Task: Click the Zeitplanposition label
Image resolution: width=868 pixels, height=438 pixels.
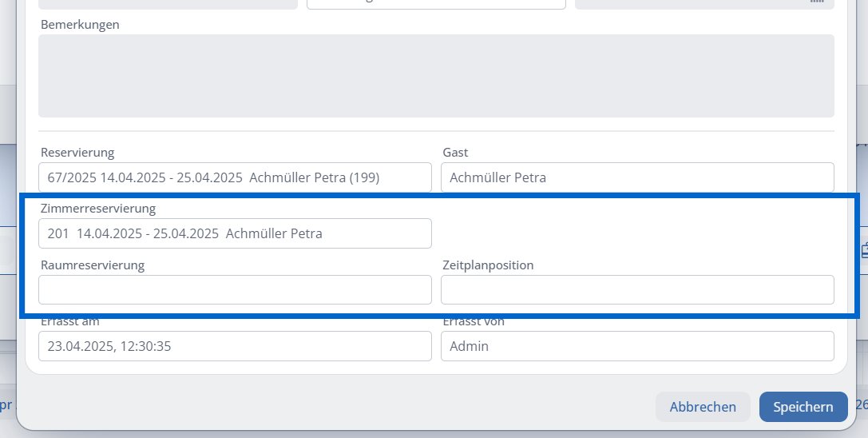Action: click(x=488, y=265)
